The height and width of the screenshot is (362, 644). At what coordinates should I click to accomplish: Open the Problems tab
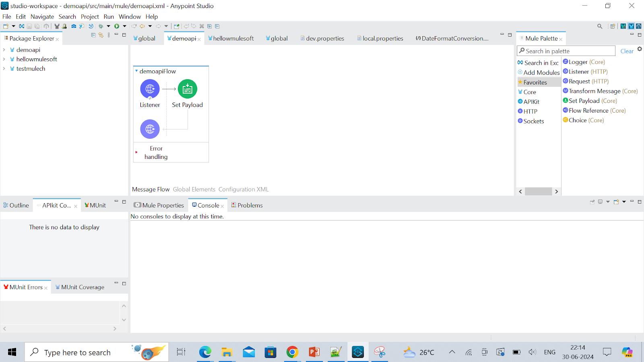[x=247, y=205]
